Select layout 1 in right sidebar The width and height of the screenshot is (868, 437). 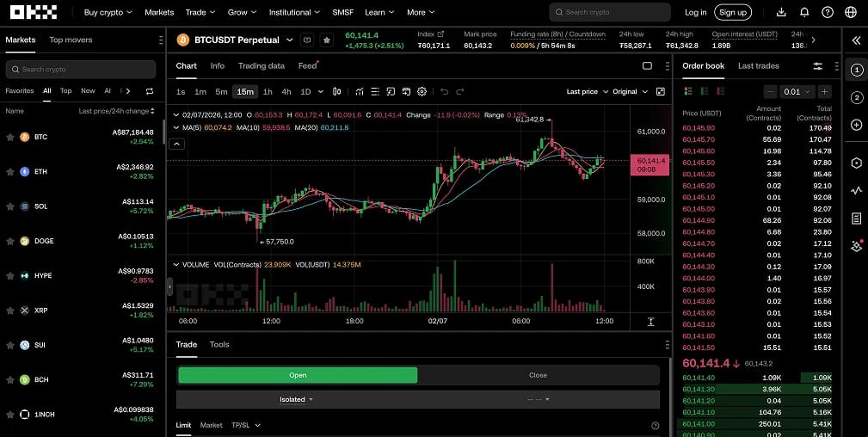point(856,70)
